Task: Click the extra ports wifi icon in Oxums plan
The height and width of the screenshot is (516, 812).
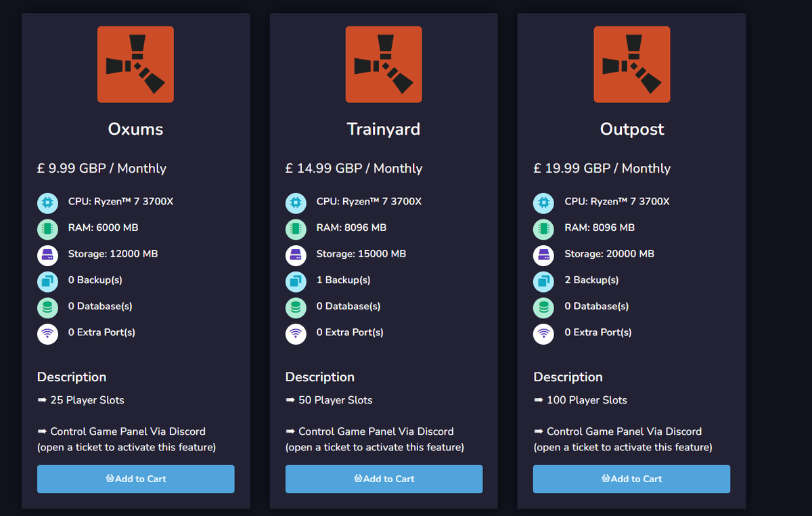Action: coord(47,333)
